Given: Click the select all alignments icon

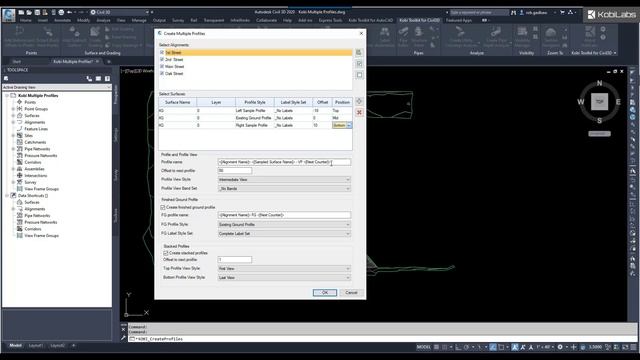Looking at the screenshot, I should tap(359, 64).
